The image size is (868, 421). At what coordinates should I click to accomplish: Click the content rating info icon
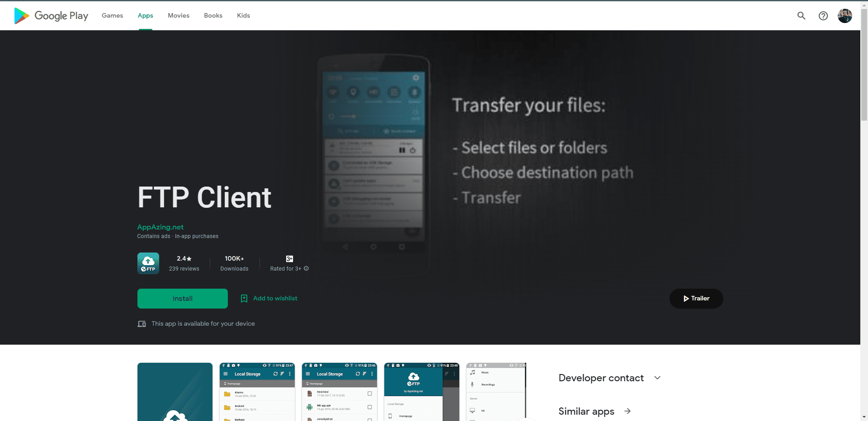tap(307, 268)
